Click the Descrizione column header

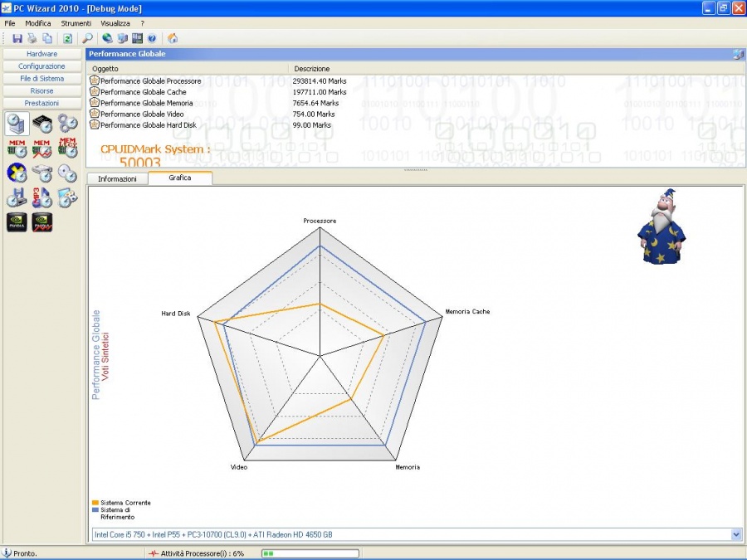[x=312, y=69]
